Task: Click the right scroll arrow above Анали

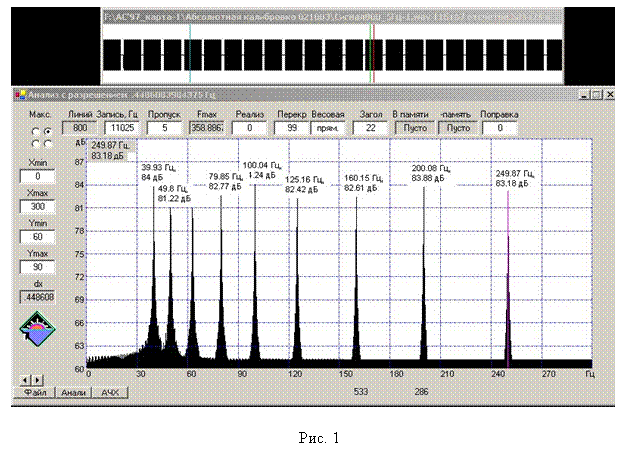Action: click(38, 380)
